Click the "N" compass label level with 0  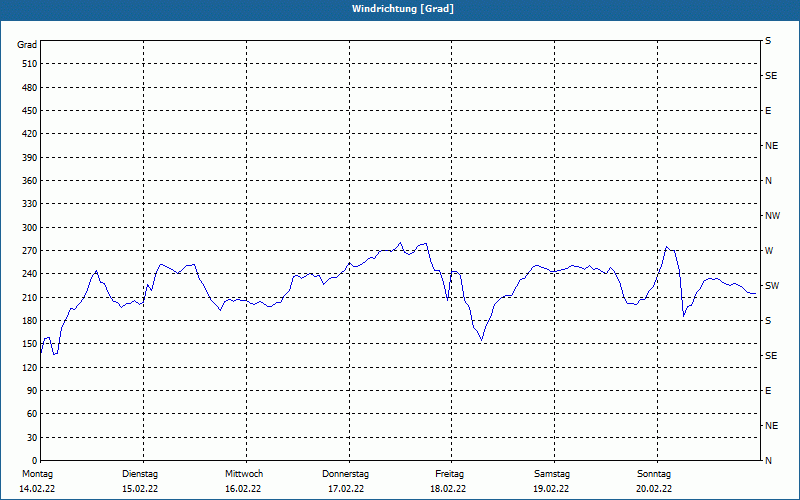coord(768,461)
